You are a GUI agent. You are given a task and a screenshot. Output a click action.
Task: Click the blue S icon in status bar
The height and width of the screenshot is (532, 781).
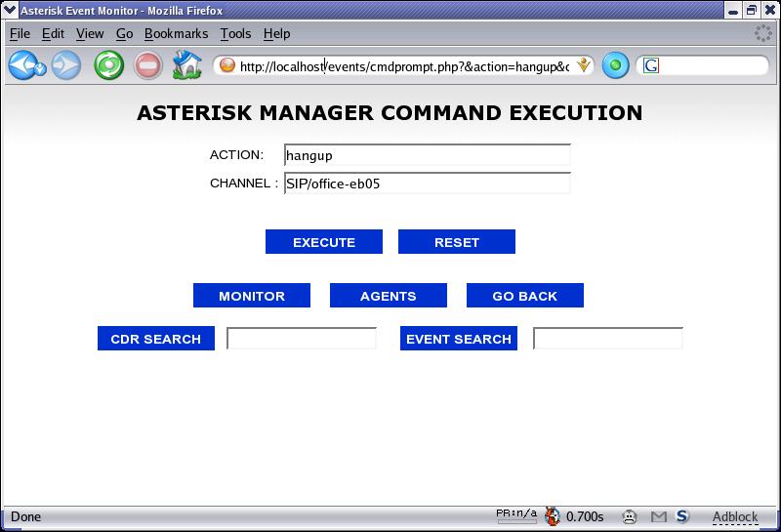click(682, 516)
